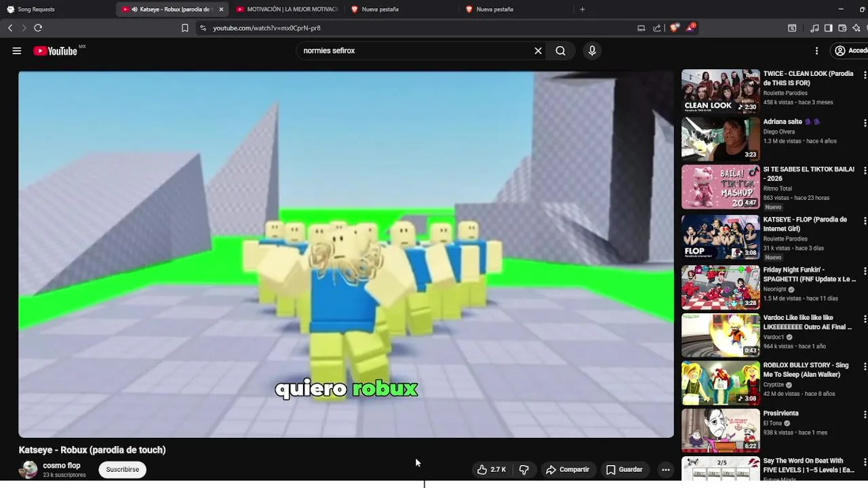Open Friday Night Funkin' SPAGHETTI video title
868x488 pixels.
[810, 274]
